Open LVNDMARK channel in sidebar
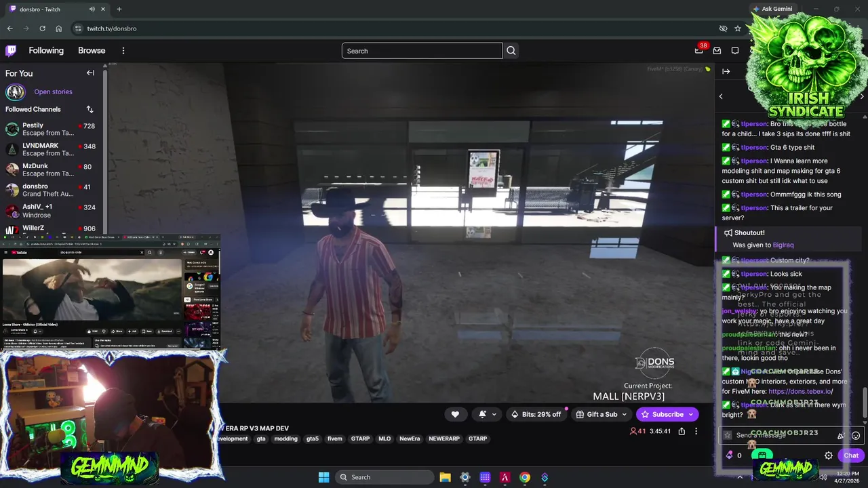This screenshot has width=868, height=488. coord(51,150)
